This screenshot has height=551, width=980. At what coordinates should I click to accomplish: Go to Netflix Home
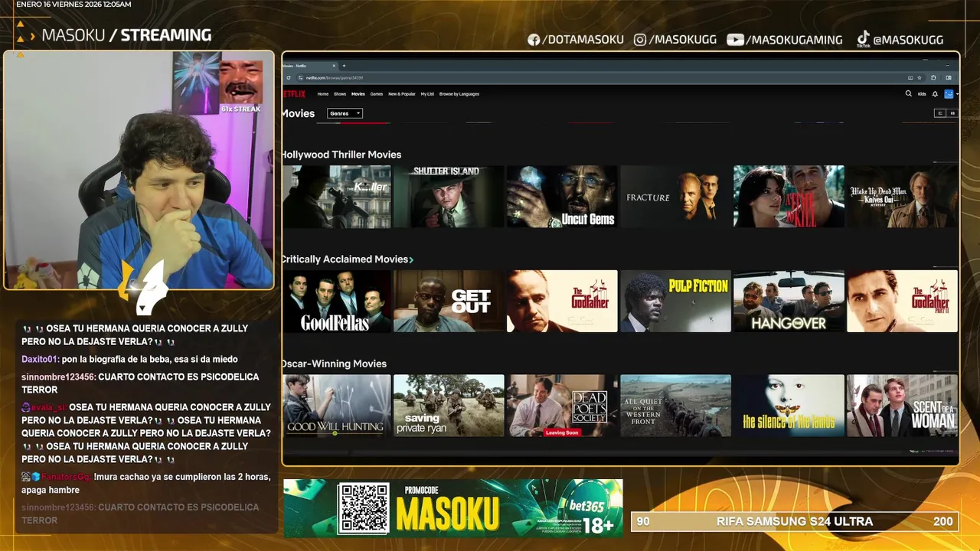pyautogui.click(x=323, y=94)
